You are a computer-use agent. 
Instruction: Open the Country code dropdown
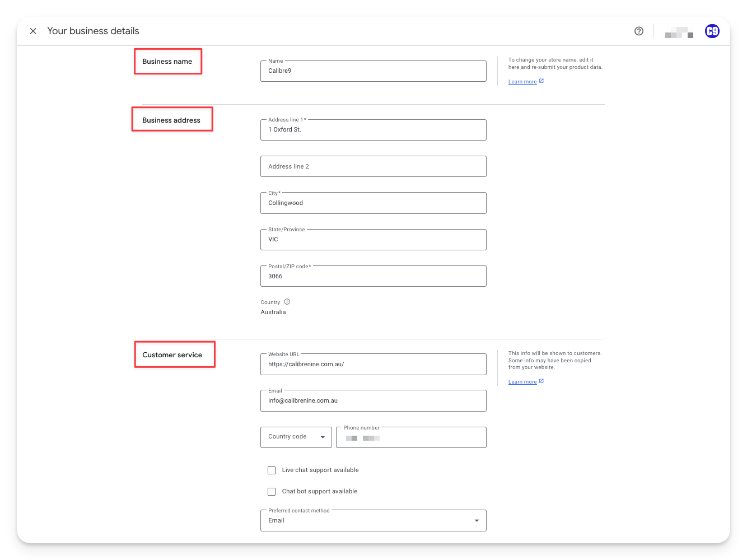296,437
